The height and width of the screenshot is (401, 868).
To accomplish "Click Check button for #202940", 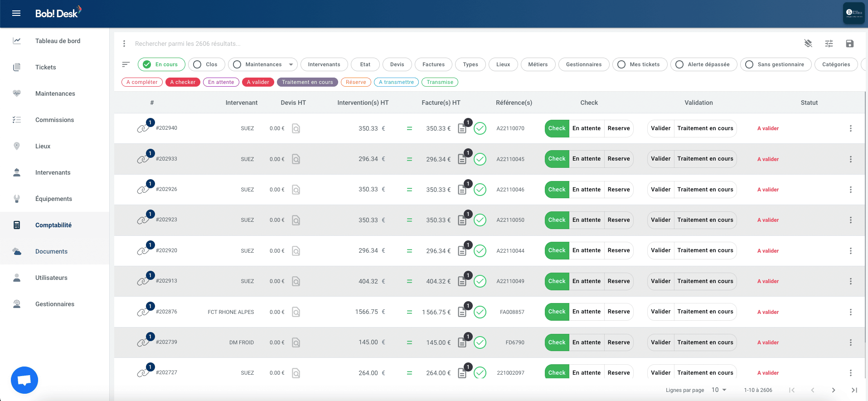I will point(557,128).
